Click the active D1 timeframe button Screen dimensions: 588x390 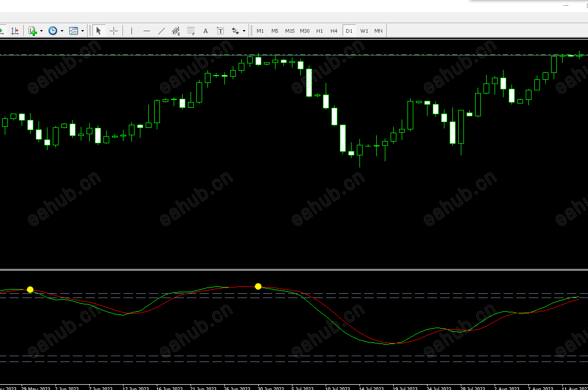349,31
